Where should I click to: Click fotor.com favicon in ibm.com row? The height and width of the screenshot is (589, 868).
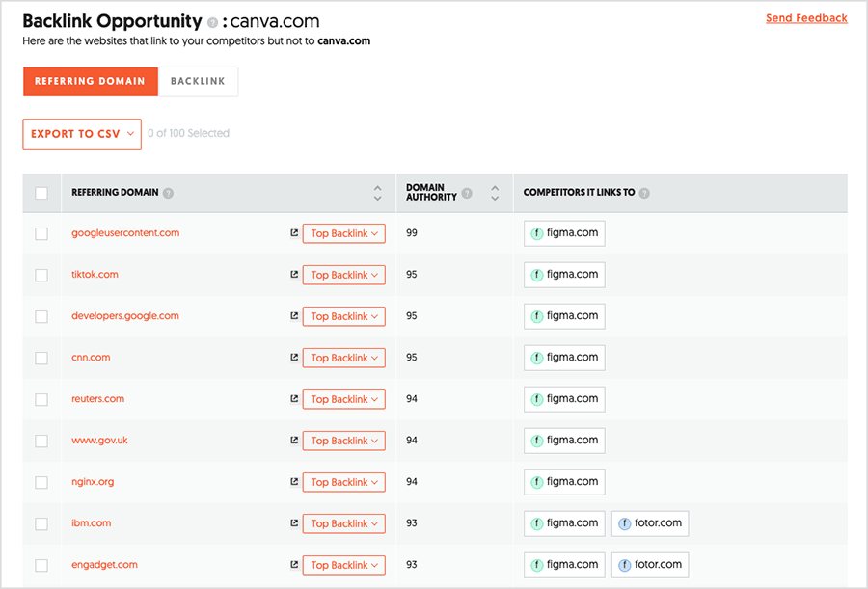[x=624, y=523]
